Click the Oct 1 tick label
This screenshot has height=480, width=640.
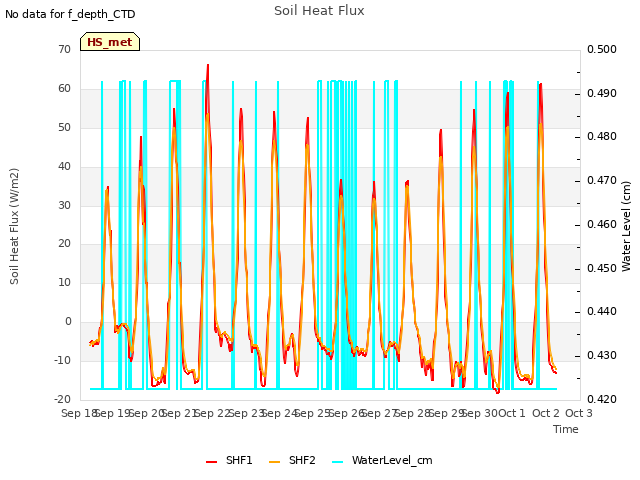pyautogui.click(x=512, y=413)
